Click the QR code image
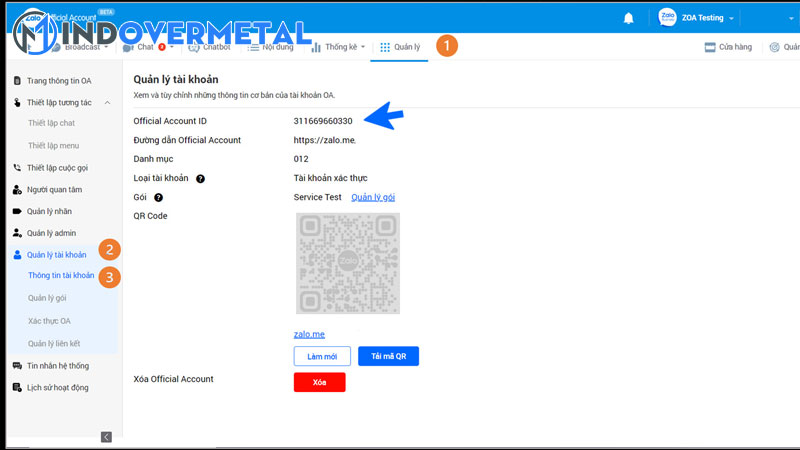This screenshot has height=450, width=800. (347, 263)
